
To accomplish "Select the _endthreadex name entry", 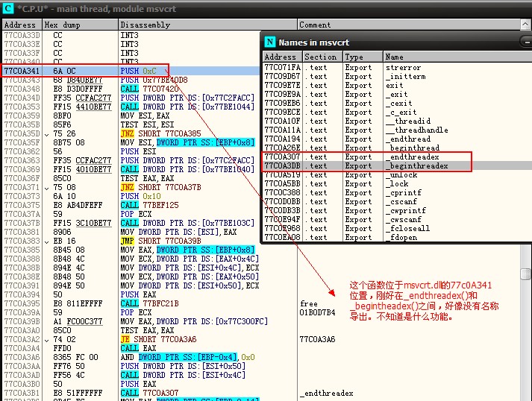I will click(x=413, y=157).
